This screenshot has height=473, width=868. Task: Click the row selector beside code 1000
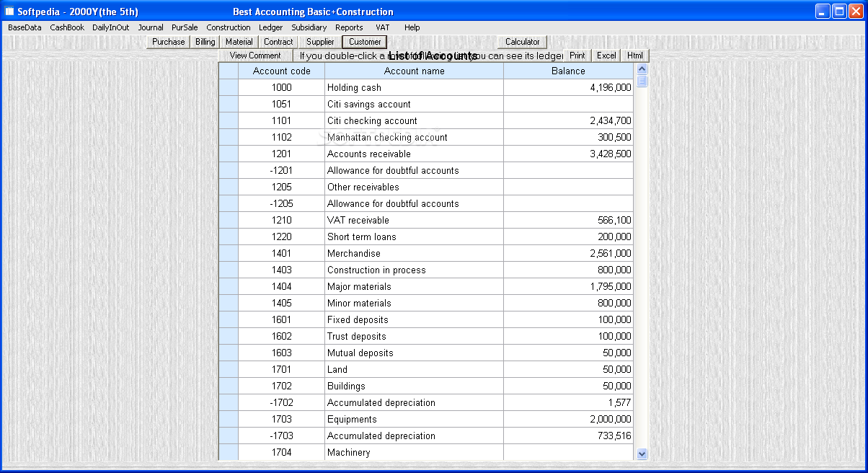(229, 88)
